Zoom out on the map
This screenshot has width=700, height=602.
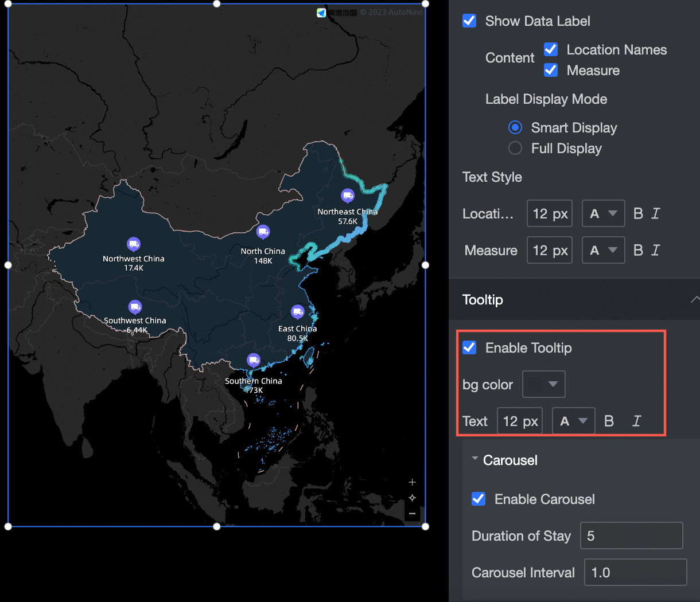point(412,514)
